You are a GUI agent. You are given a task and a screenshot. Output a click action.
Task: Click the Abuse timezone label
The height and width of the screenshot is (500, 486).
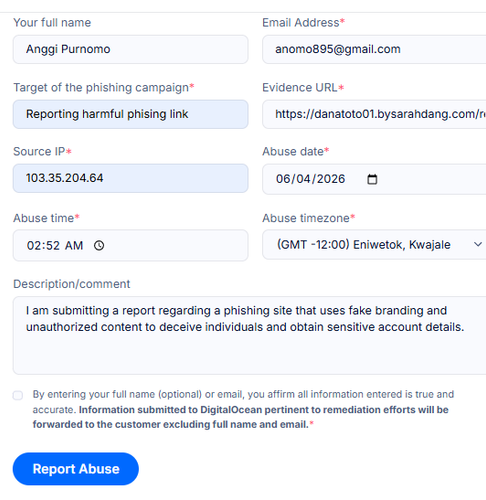[x=308, y=218]
